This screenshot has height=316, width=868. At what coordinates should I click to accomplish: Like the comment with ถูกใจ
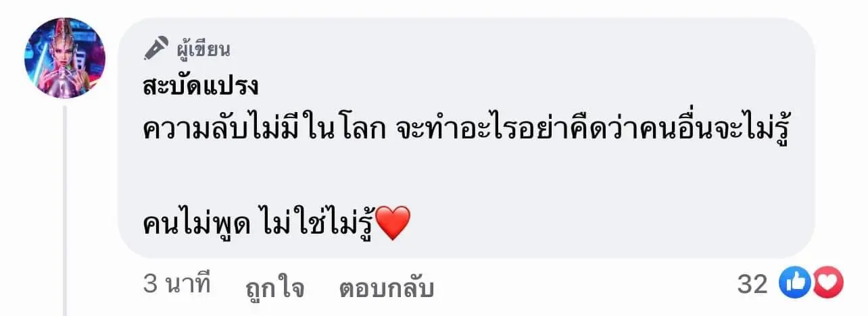[x=275, y=288]
